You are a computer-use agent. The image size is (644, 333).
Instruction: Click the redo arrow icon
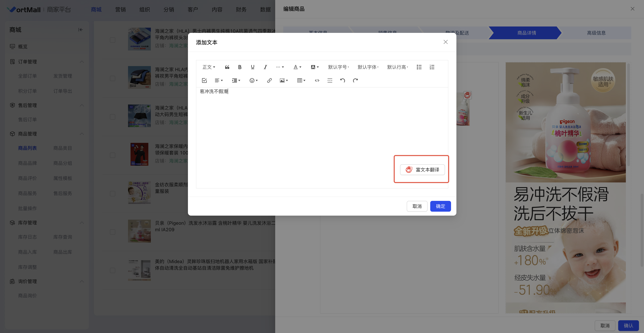tap(355, 80)
